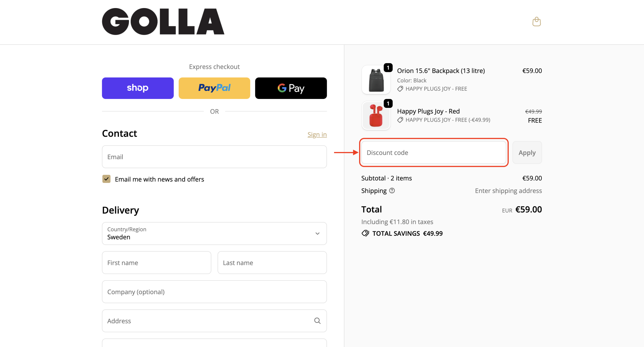
Task: Click the shipping help question mark icon
Action: (x=392, y=191)
